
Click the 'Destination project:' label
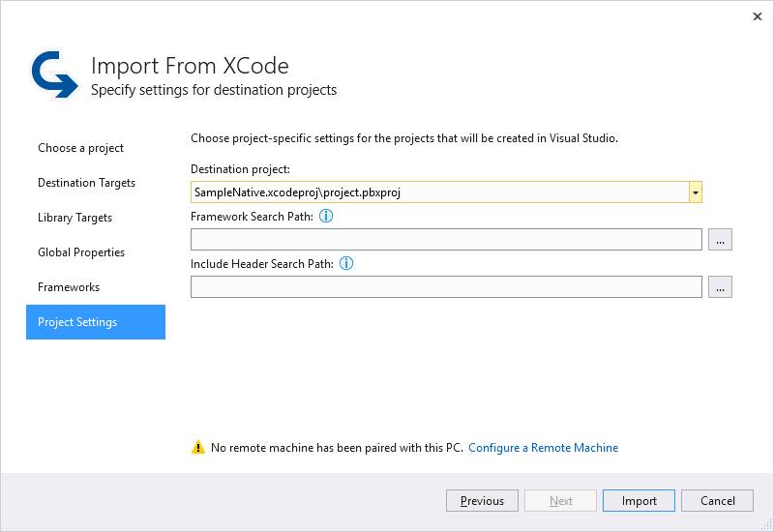[240, 169]
